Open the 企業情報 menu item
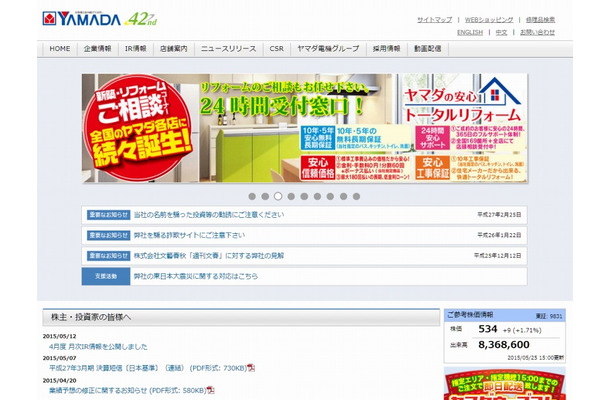This screenshot has height=400, width=610. (x=98, y=49)
